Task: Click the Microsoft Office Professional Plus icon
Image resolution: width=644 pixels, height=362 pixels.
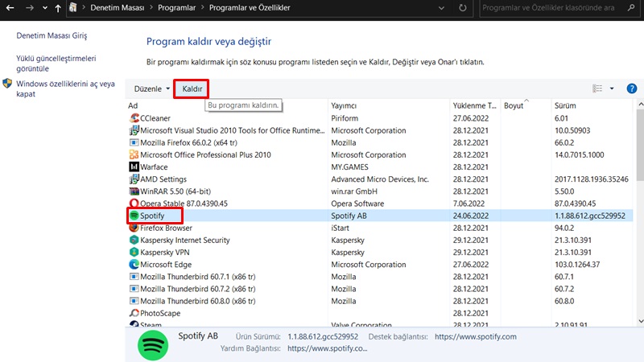Action: tap(134, 154)
